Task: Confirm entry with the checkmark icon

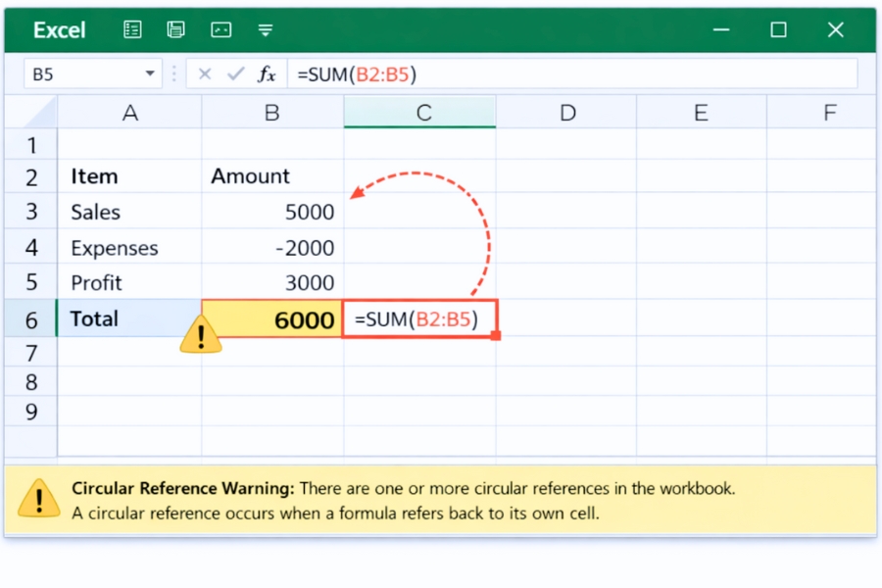Action: tap(234, 73)
